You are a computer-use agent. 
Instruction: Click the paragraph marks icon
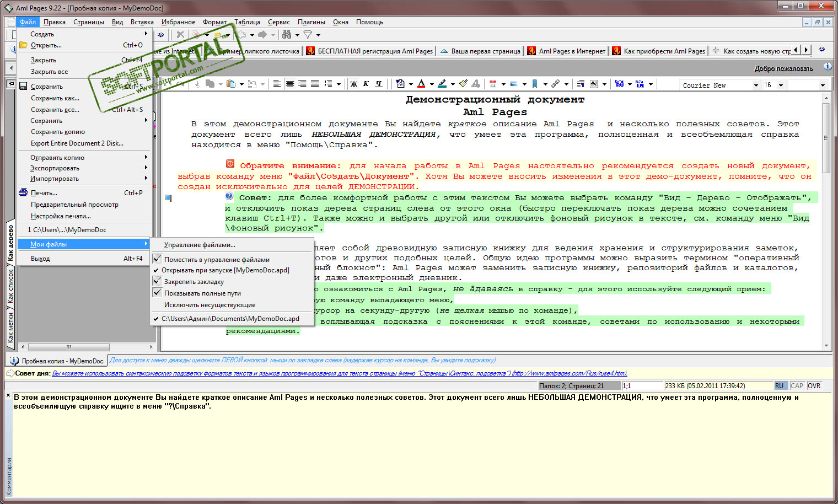[x=581, y=84]
